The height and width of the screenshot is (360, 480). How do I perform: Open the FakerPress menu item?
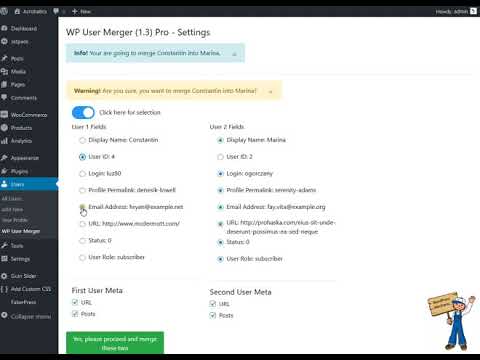click(23, 302)
